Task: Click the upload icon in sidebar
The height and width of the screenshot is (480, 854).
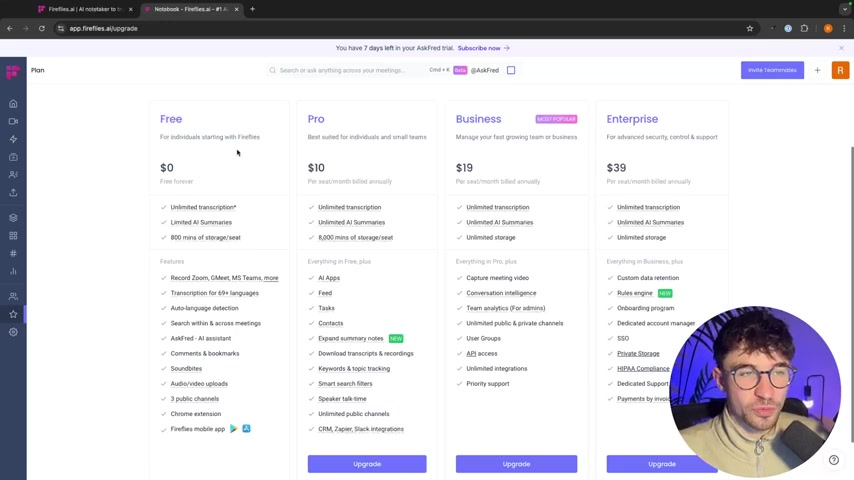Action: click(x=13, y=192)
